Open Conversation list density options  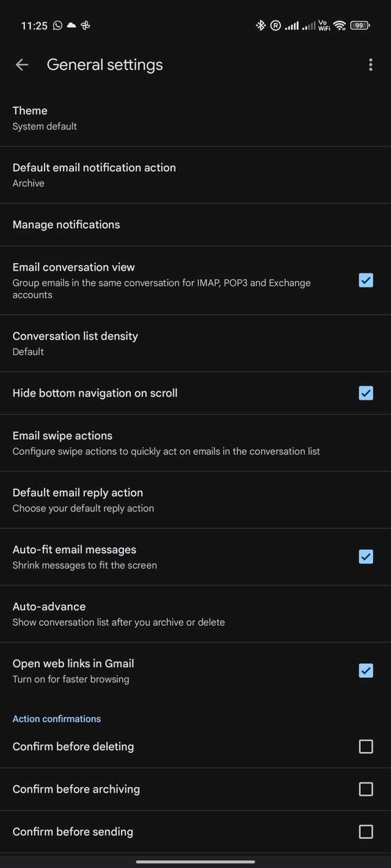[x=195, y=343]
